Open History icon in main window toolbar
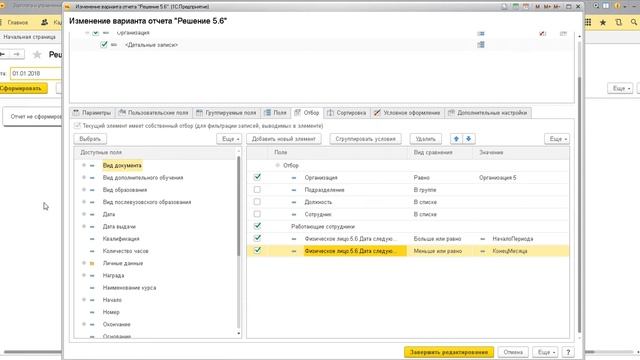This screenshot has height=360, width=640. point(618,22)
